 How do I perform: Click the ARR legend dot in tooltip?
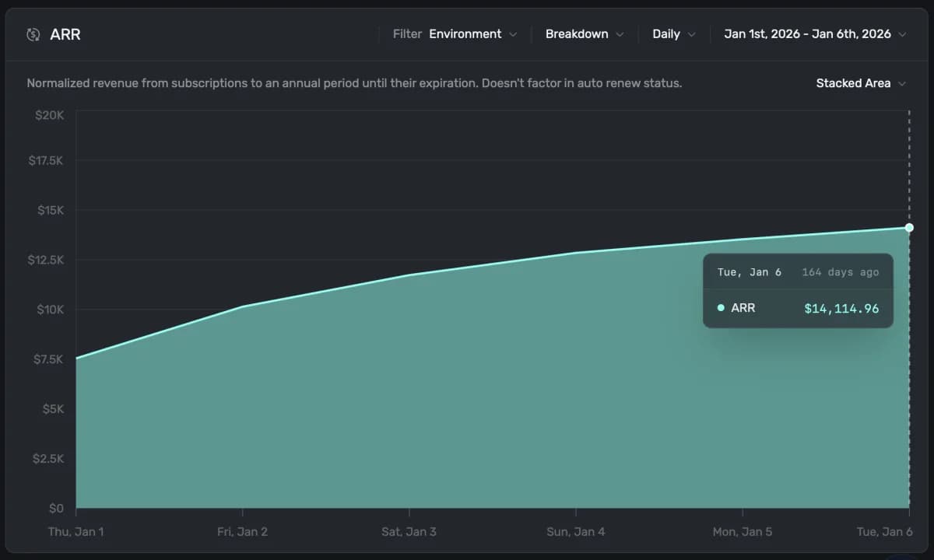pos(721,308)
